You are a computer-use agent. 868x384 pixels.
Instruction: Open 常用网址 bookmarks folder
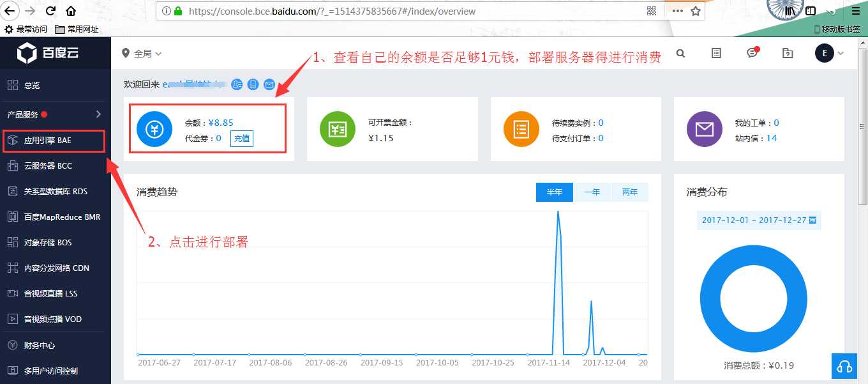point(77,29)
